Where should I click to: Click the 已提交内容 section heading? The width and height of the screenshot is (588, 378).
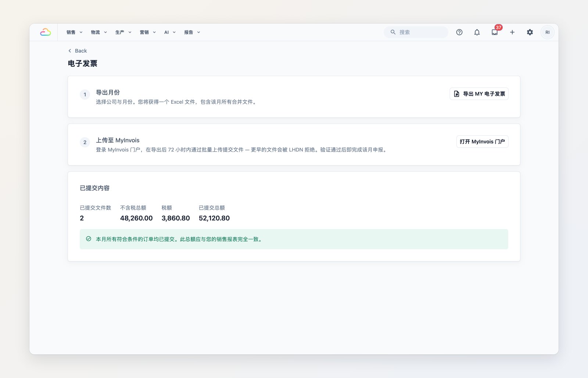[x=95, y=188]
